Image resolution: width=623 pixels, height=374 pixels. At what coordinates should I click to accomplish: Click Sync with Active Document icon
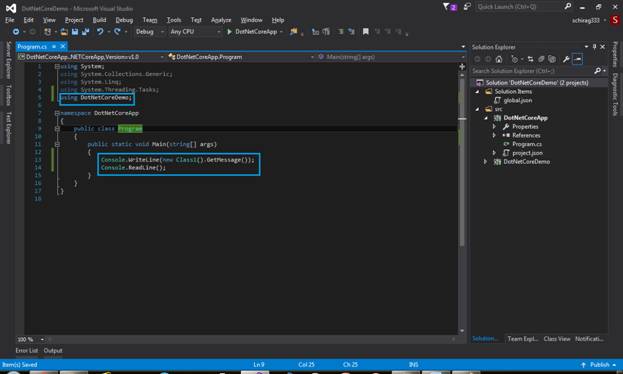click(530, 59)
